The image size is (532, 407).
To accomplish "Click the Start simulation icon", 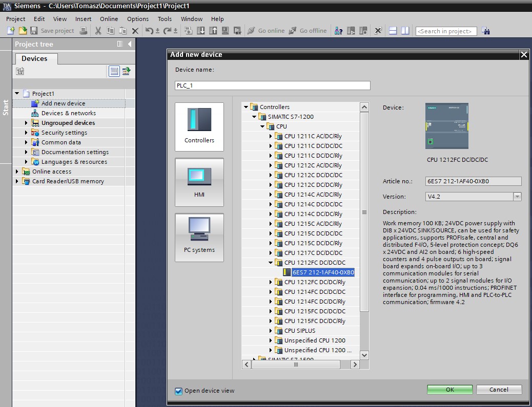I will pos(226,31).
